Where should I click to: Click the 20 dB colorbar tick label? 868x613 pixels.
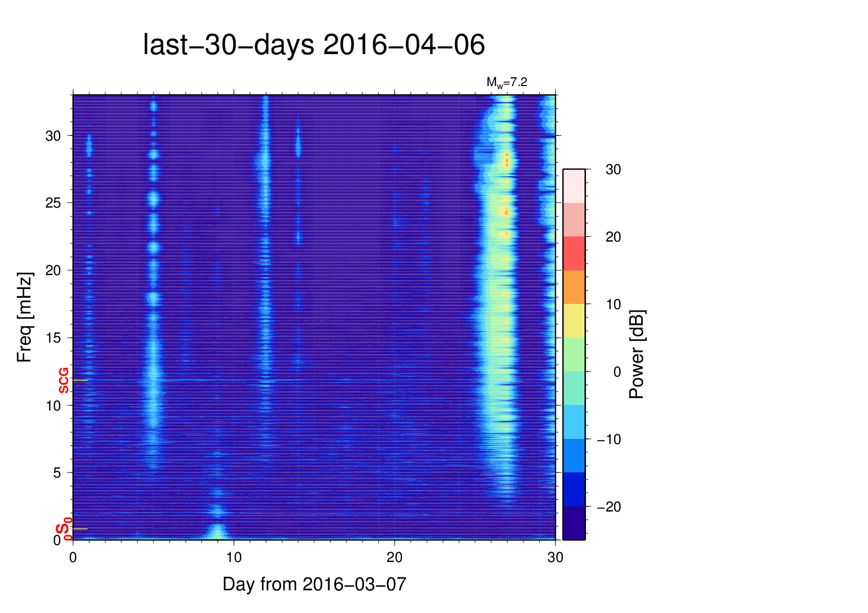(x=613, y=237)
